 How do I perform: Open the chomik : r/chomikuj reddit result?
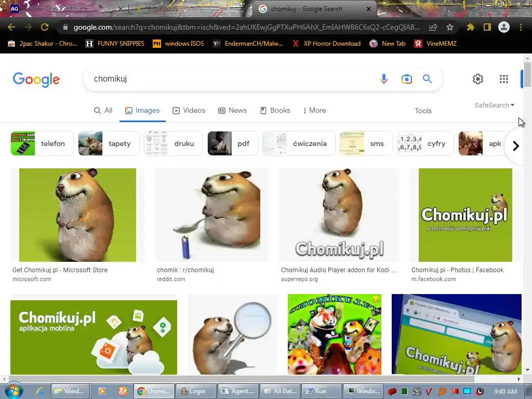tap(185, 270)
